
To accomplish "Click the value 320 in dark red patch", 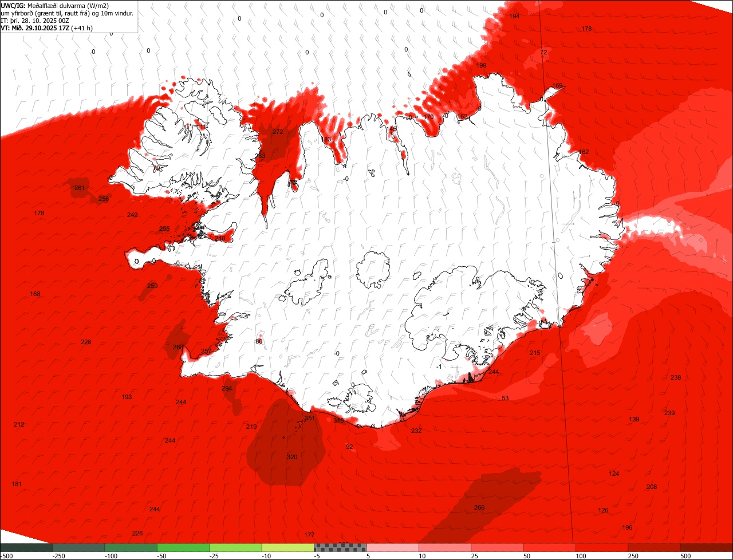I will click(292, 457).
